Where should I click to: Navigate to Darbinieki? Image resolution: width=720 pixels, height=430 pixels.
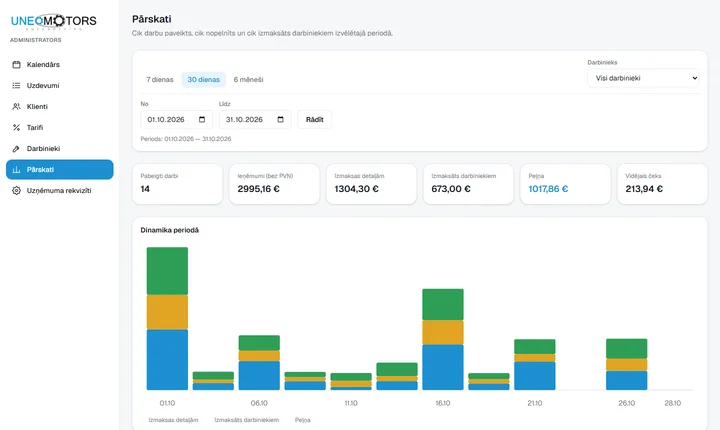pos(60,149)
